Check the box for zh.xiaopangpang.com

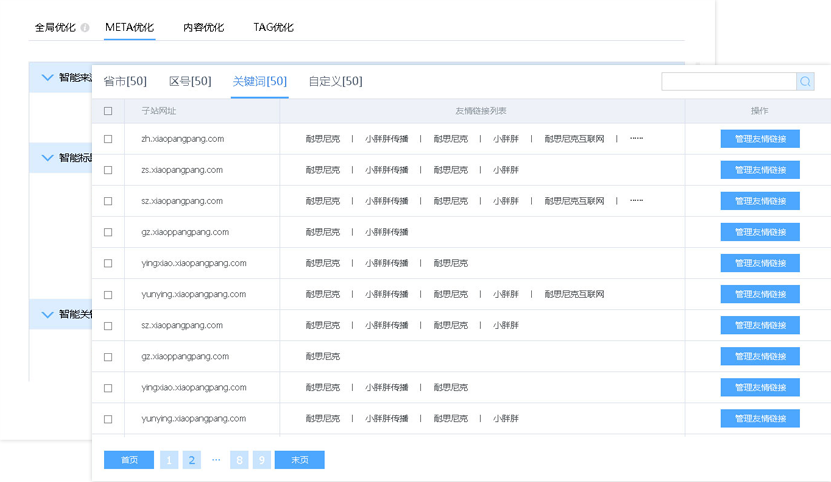tap(108, 139)
